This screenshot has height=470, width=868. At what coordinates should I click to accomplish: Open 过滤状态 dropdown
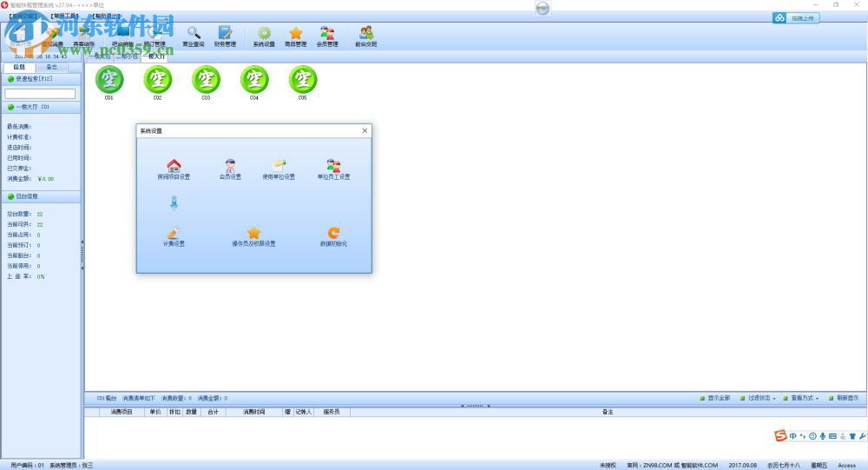(758, 398)
